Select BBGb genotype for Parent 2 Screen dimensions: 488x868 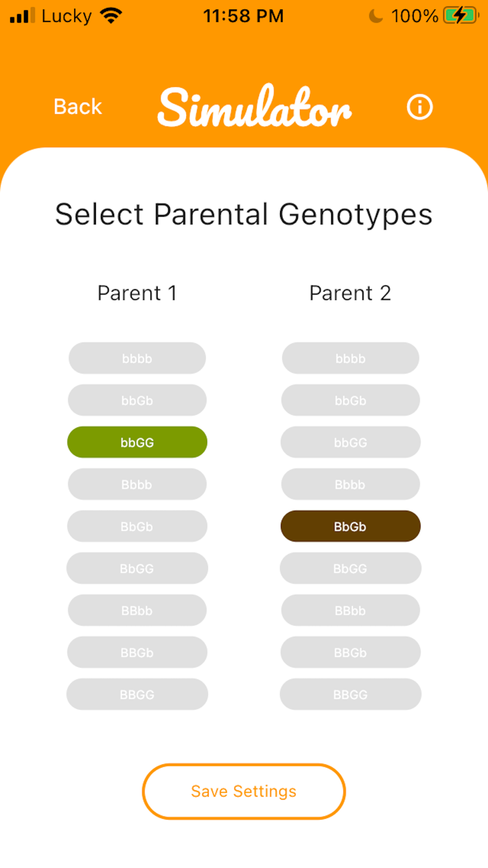point(350,652)
